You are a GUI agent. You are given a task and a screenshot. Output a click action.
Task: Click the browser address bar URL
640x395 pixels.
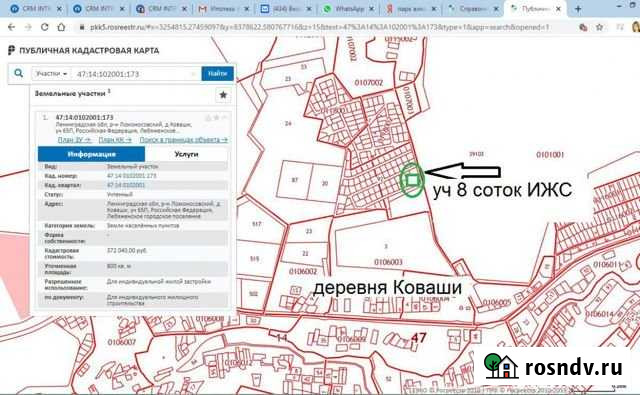[319, 27]
